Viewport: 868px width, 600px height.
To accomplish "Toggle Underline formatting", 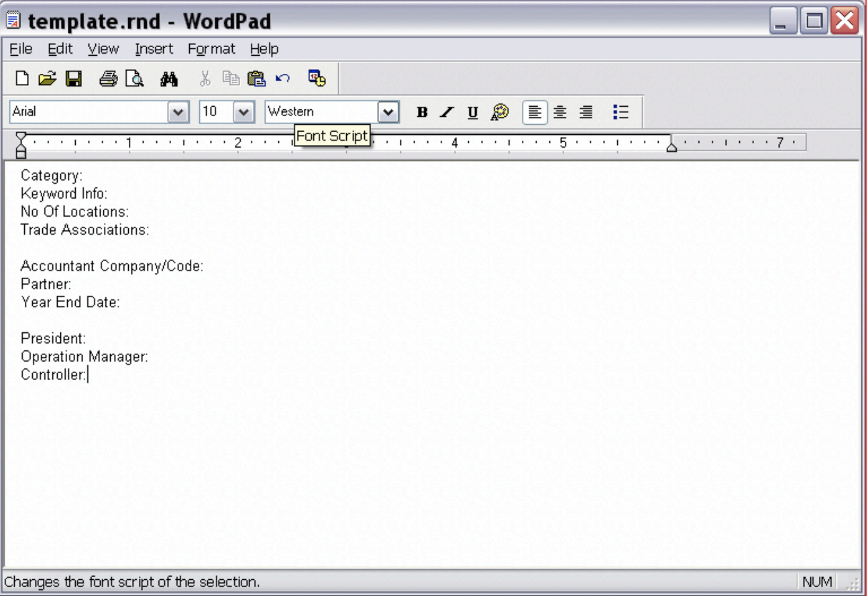I will (x=473, y=113).
